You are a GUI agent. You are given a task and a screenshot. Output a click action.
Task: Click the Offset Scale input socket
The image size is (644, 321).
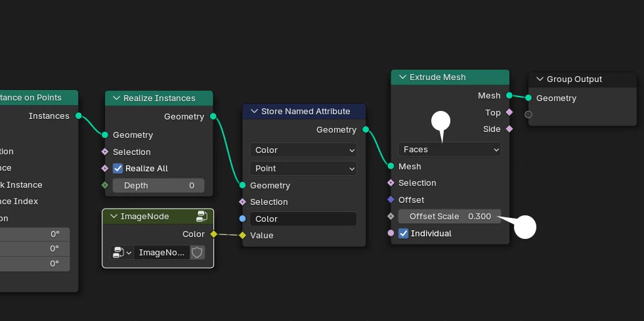(391, 217)
